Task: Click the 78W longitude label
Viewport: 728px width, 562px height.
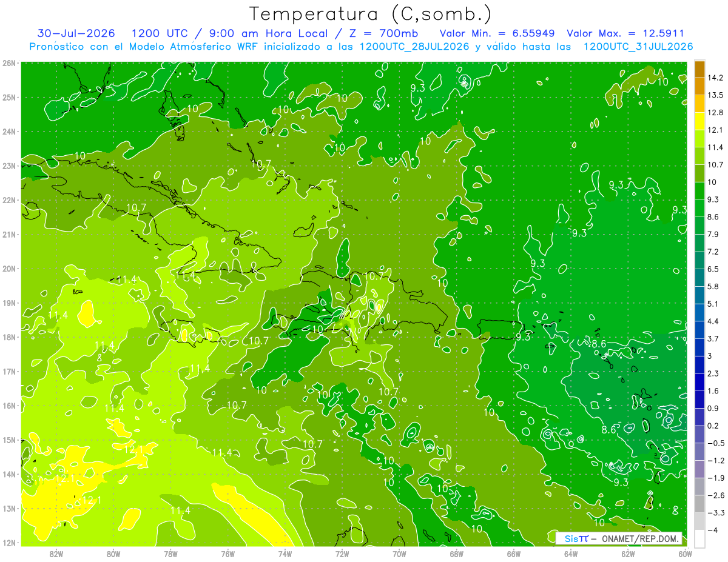Action: coord(171,554)
